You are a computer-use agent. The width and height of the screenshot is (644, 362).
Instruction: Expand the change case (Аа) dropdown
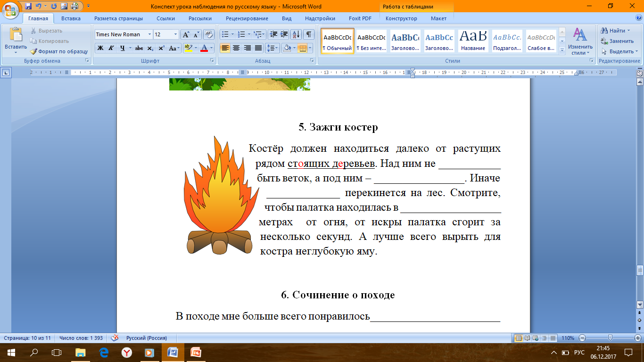[174, 48]
